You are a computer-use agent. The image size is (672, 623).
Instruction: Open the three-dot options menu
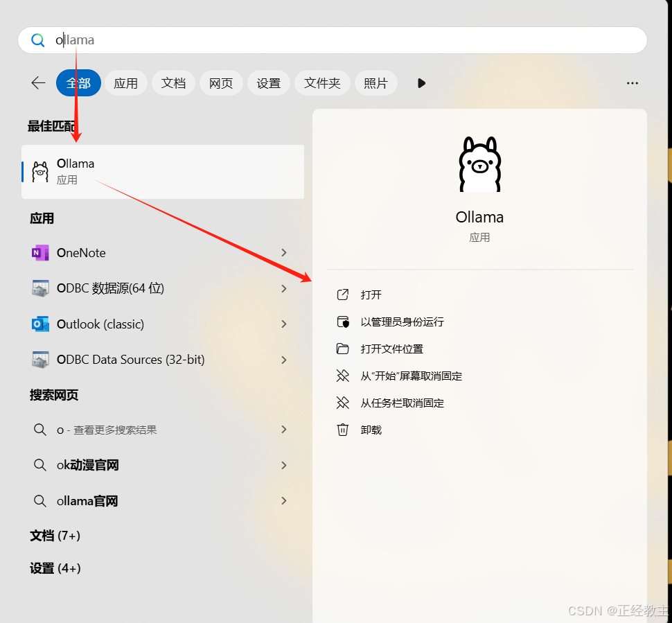coord(632,83)
